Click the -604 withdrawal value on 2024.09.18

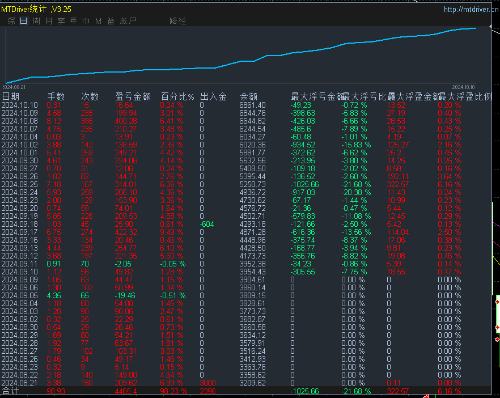point(207,224)
